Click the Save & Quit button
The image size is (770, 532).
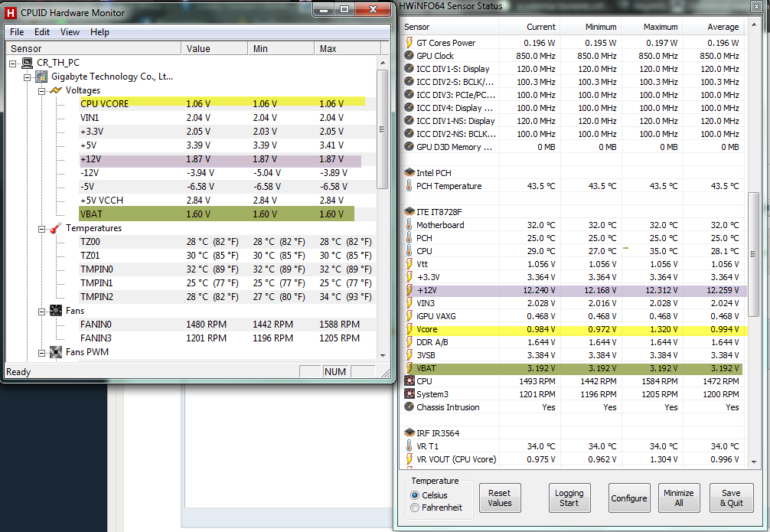pos(731,498)
